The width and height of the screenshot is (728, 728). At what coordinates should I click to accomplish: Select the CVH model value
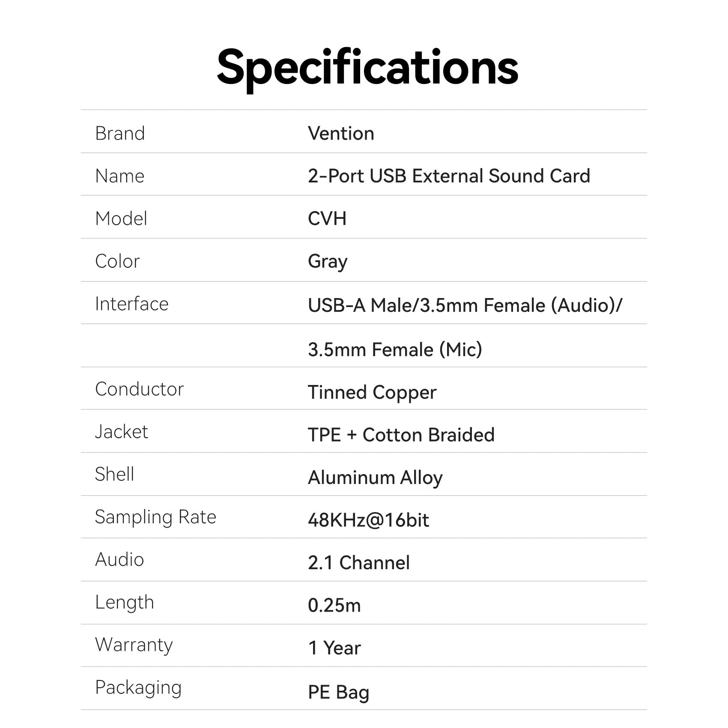327,219
